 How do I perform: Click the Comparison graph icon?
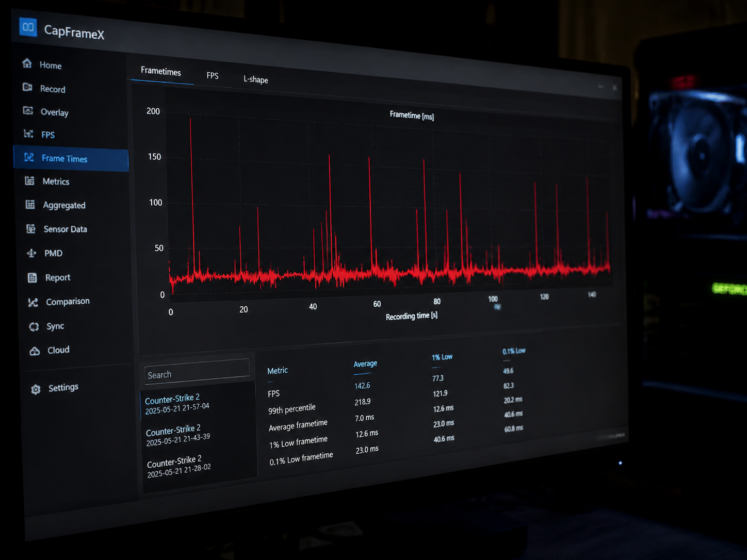click(x=33, y=302)
